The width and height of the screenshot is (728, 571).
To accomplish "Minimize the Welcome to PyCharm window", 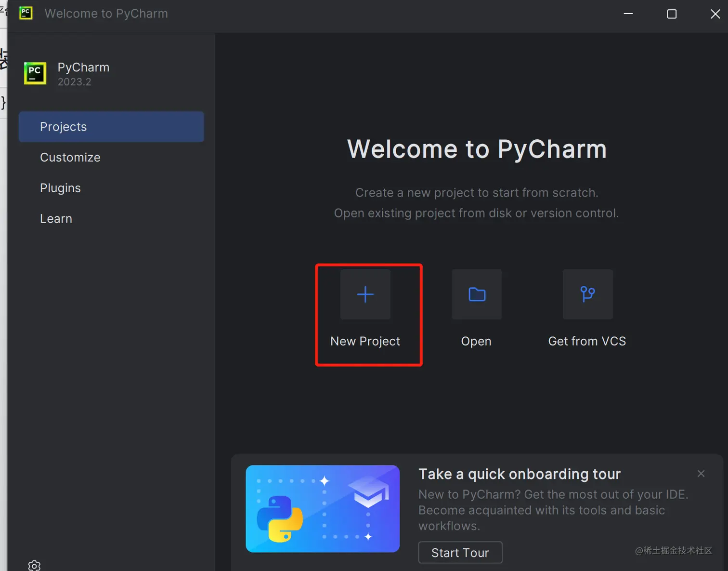I will pos(628,13).
